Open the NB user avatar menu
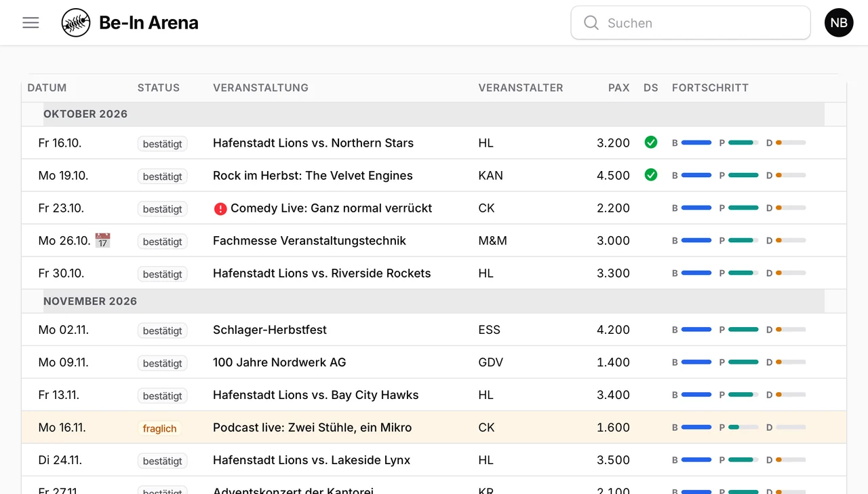This screenshot has height=494, width=868. [839, 22]
